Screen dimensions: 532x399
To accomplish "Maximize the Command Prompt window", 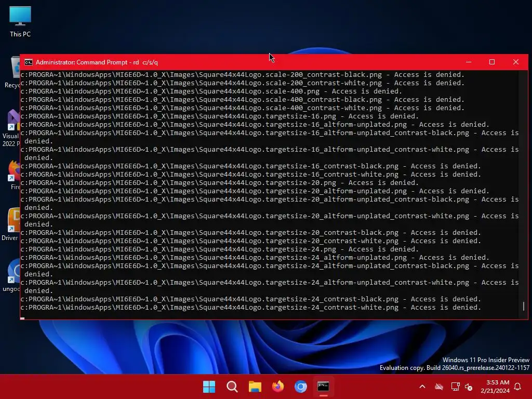I will (x=492, y=62).
